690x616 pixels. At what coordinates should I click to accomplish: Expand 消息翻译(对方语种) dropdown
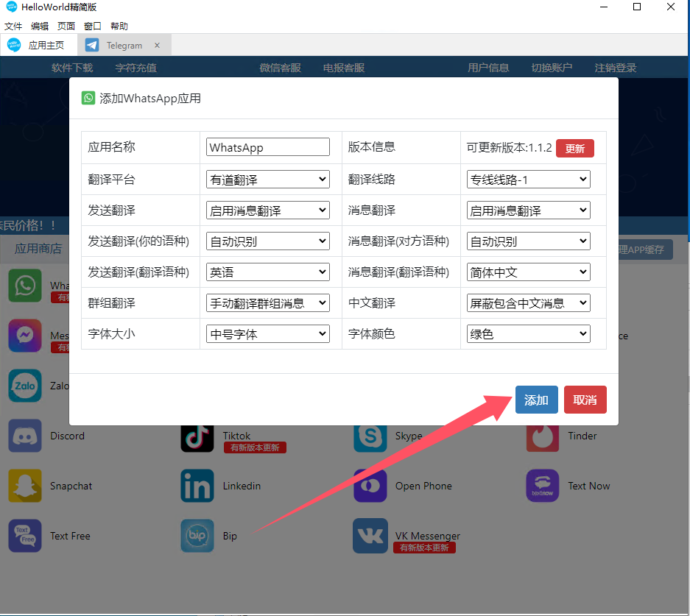tap(528, 241)
